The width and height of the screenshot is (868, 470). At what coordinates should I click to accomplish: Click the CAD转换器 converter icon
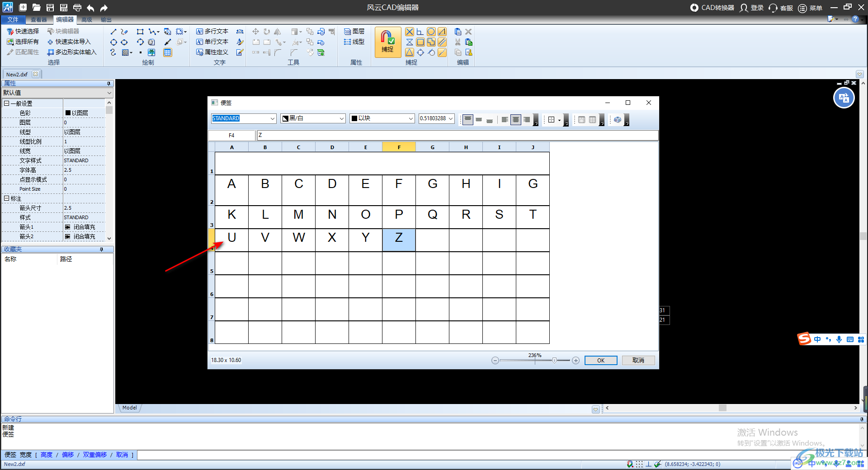(x=694, y=8)
